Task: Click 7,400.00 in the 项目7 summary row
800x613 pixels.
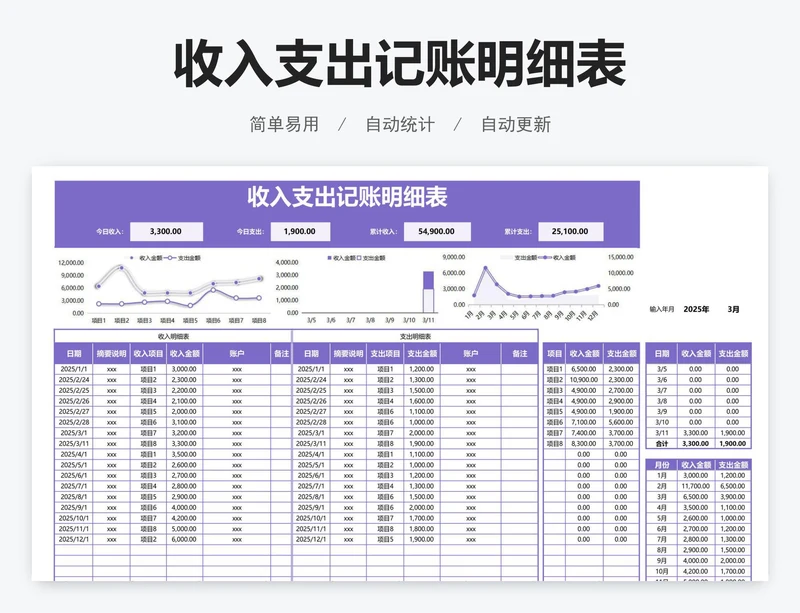Action: point(584,433)
